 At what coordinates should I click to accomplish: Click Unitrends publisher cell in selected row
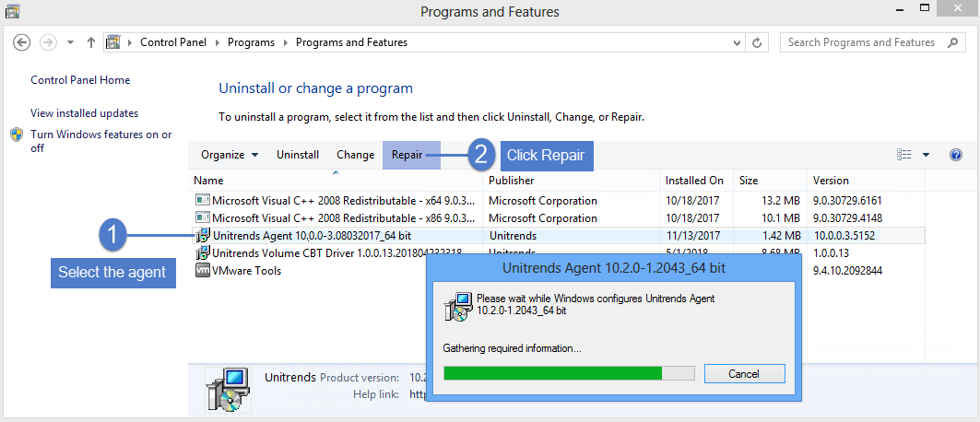513,235
